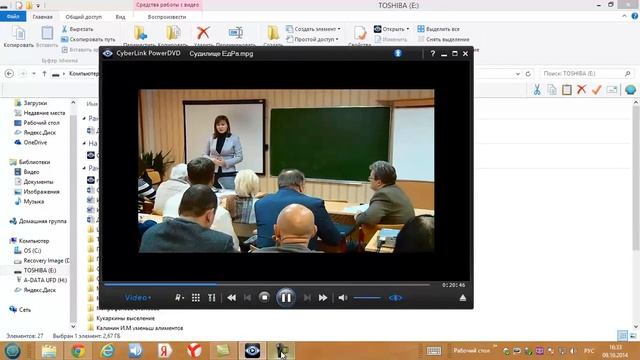The width and height of the screenshot is (640, 360).
Task: Toggle the 3D display icon in PowerDVD
Action: (395, 298)
